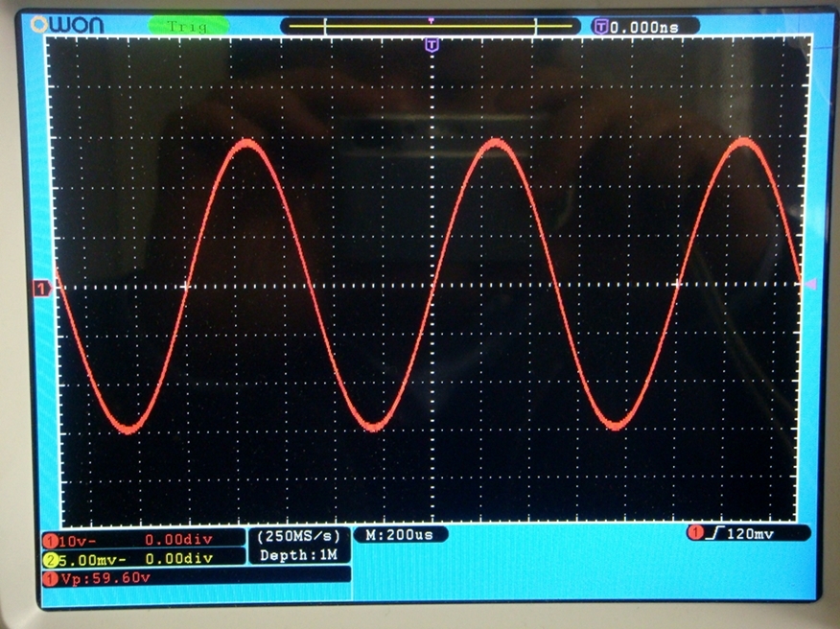Click the green Trig status indicator
This screenshot has width=840, height=629.
188,26
